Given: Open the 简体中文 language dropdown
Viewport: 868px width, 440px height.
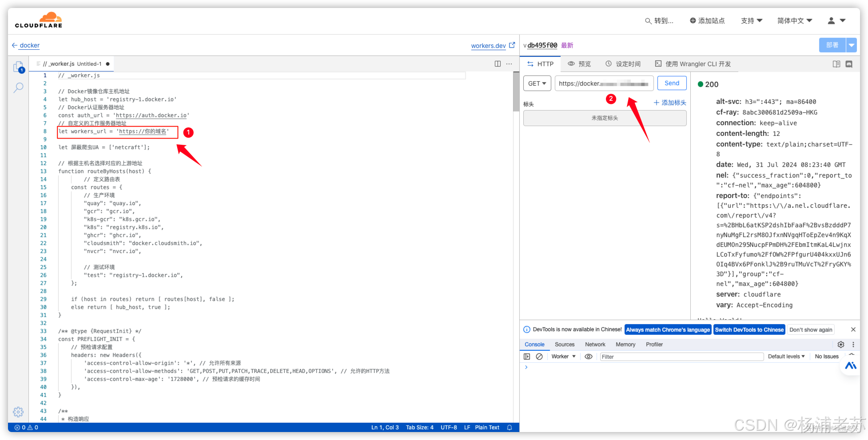Looking at the screenshot, I should pyautogui.click(x=795, y=21).
